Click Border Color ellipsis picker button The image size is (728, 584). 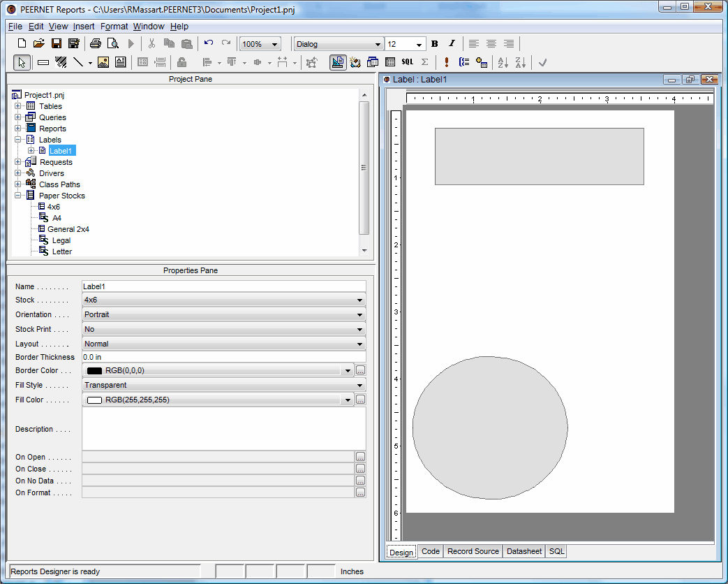(x=360, y=370)
